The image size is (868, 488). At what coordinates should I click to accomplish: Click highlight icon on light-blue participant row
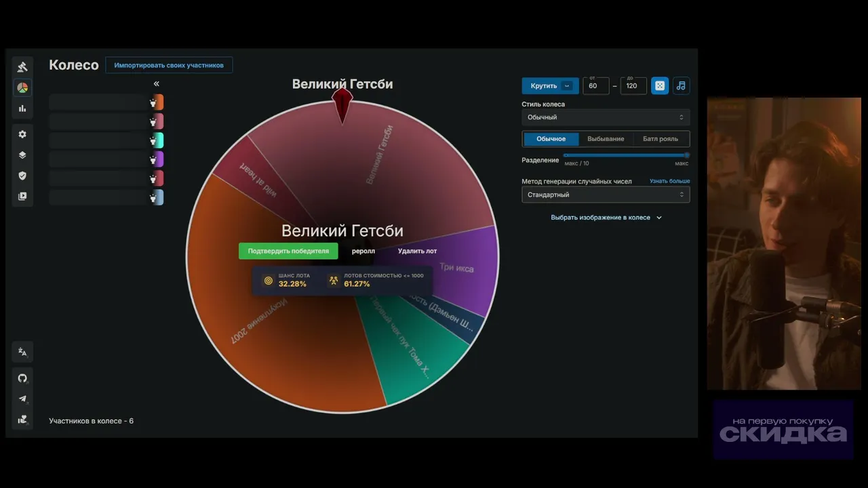coord(153,198)
